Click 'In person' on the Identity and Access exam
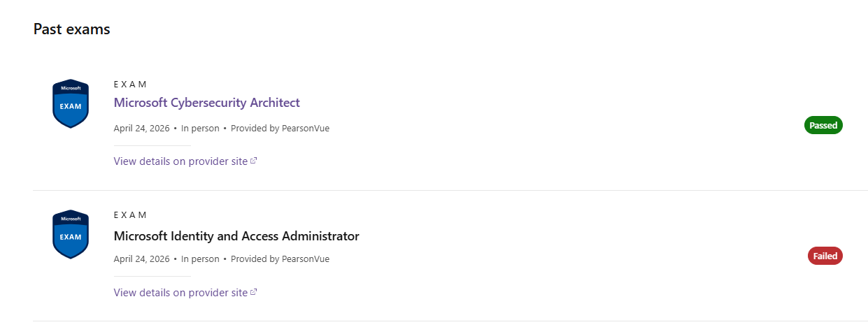Viewport: 868px width, 327px height. [x=200, y=259]
